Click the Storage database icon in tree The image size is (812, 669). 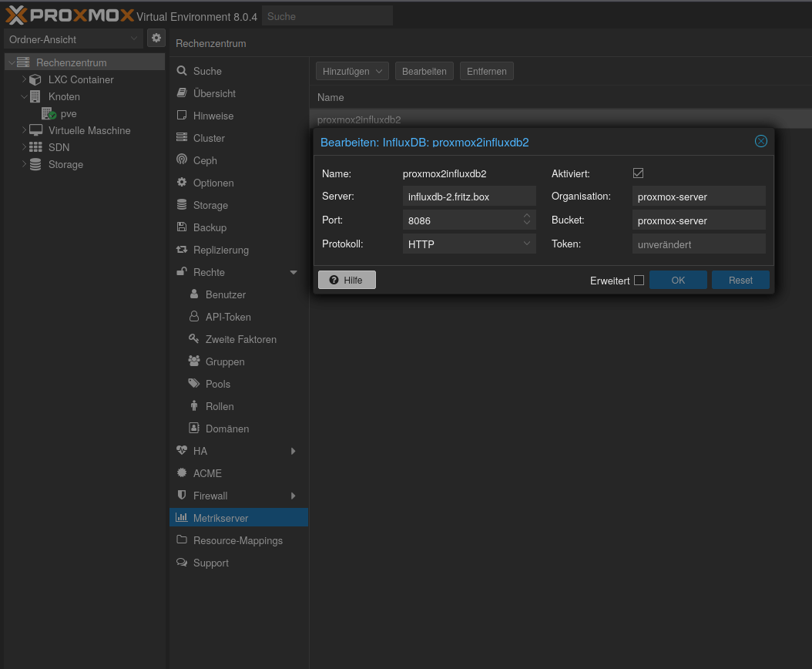pyautogui.click(x=35, y=164)
